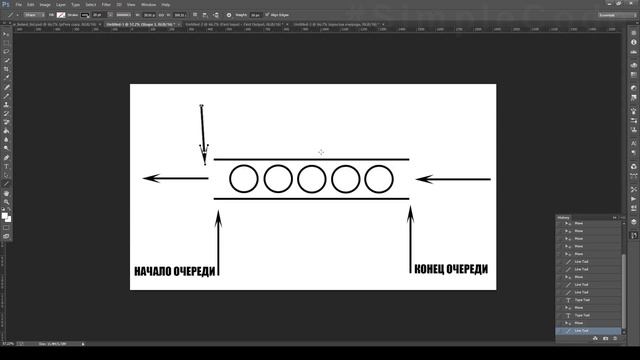
Task: Close the Untitled-1 document tab
Action: pyautogui.click(x=179, y=24)
